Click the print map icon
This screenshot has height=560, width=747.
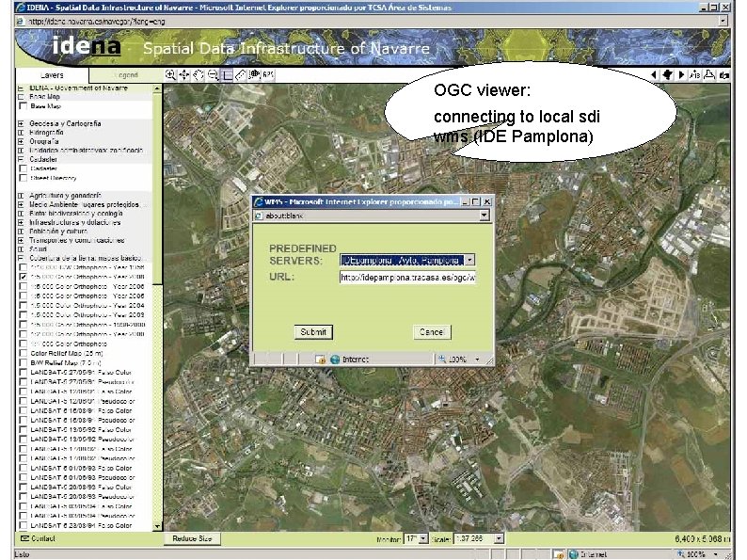709,75
